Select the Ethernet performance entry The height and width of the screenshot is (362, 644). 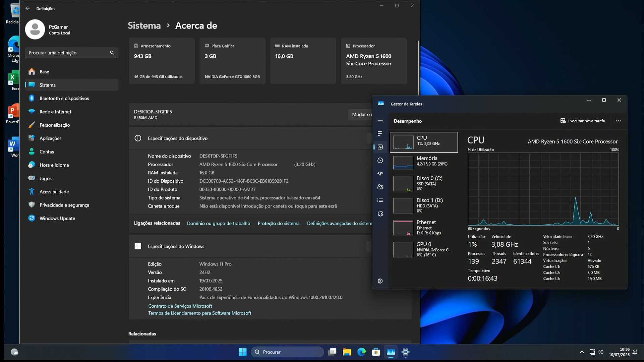click(424, 228)
